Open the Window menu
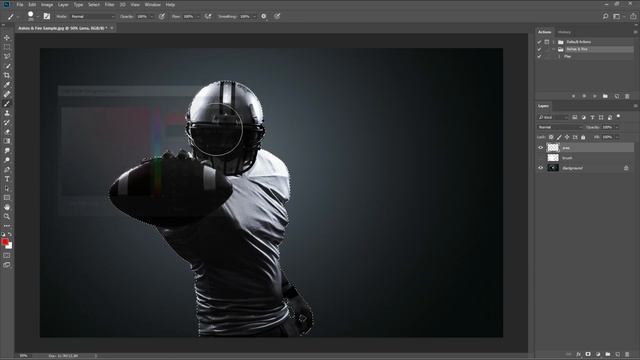 coord(152,4)
